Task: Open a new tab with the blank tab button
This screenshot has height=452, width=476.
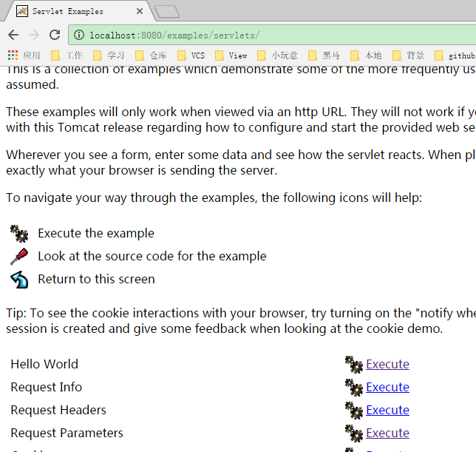Action: click(167, 12)
